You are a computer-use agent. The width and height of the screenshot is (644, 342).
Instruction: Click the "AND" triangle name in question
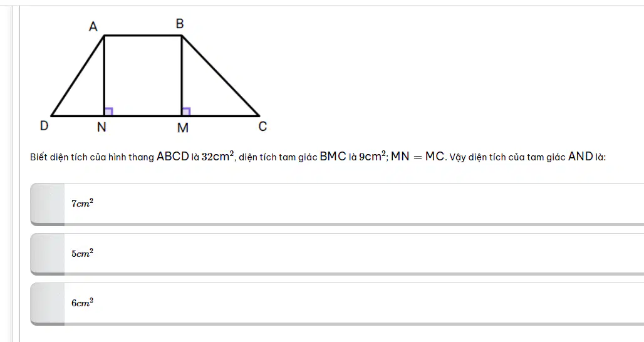(580, 157)
